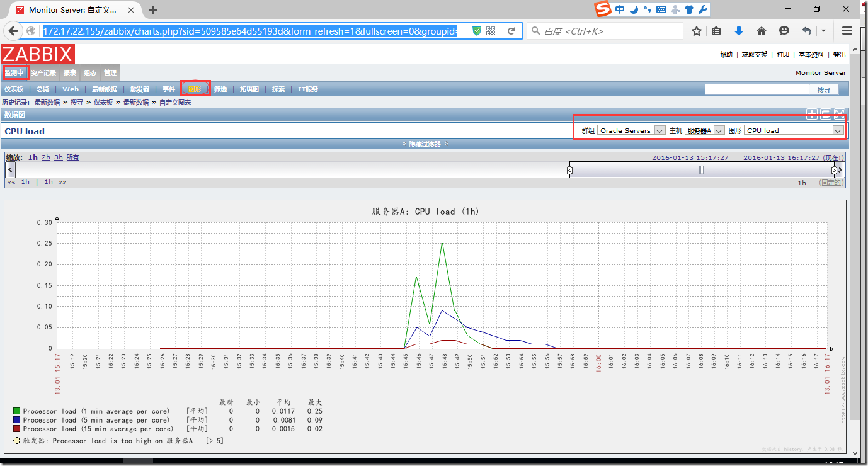Collapse the 隐藏过滤器 filter bar

(425, 144)
